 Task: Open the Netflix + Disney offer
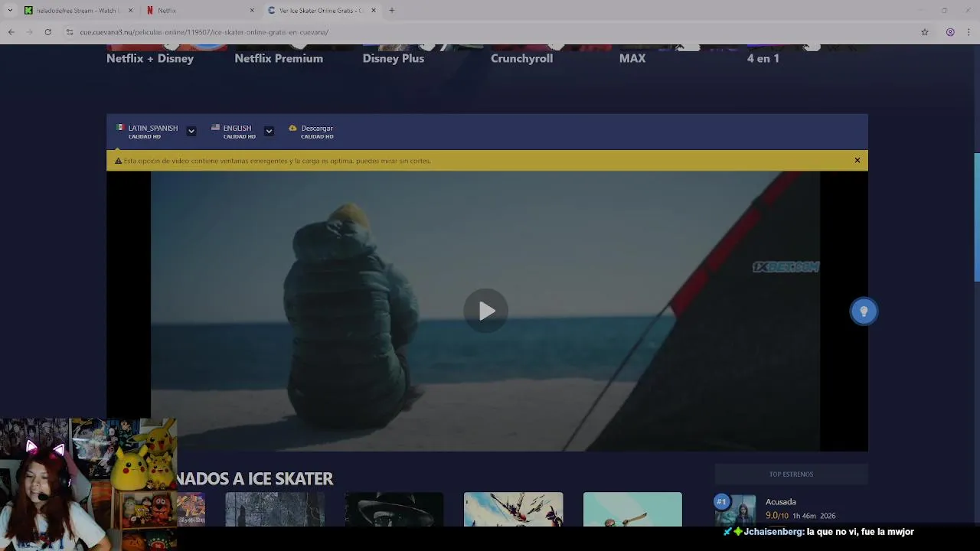[x=150, y=58]
